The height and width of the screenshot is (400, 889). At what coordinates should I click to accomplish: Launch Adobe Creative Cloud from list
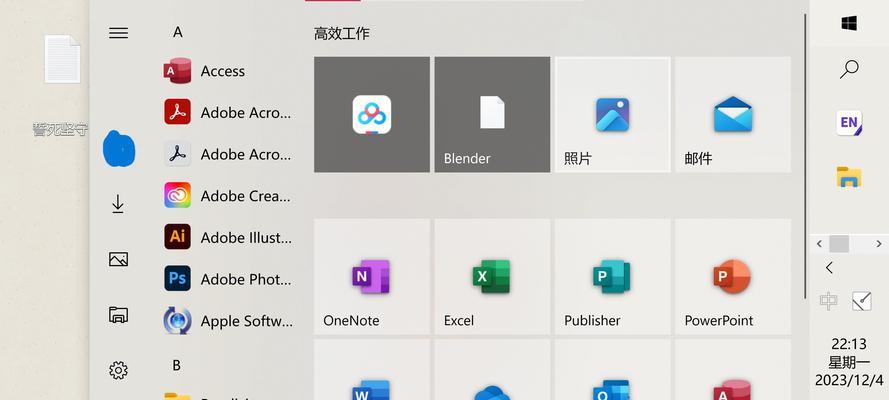pos(230,196)
